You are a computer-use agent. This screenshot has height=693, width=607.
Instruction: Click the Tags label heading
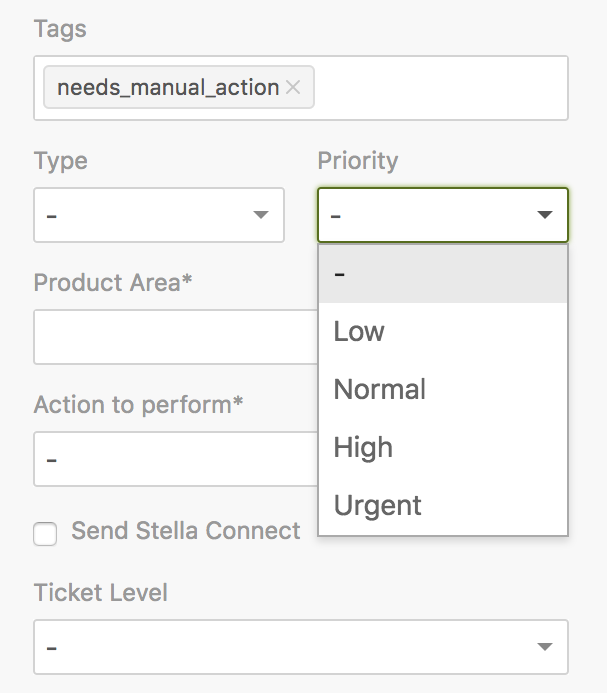pos(60,29)
